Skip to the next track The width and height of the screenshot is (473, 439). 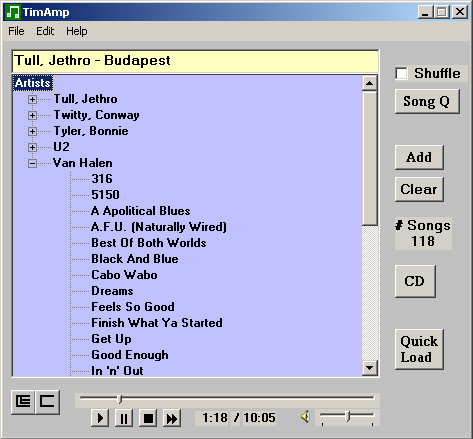[x=172, y=418]
